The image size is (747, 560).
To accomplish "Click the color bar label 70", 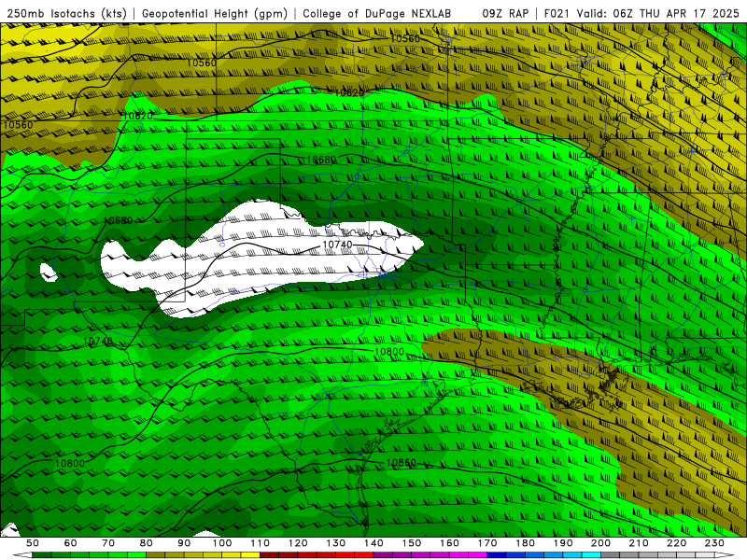I will coord(108,543).
